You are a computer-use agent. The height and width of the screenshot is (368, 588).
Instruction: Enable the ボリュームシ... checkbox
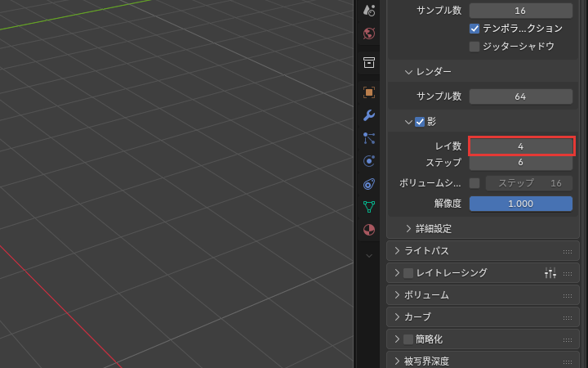[x=474, y=183]
